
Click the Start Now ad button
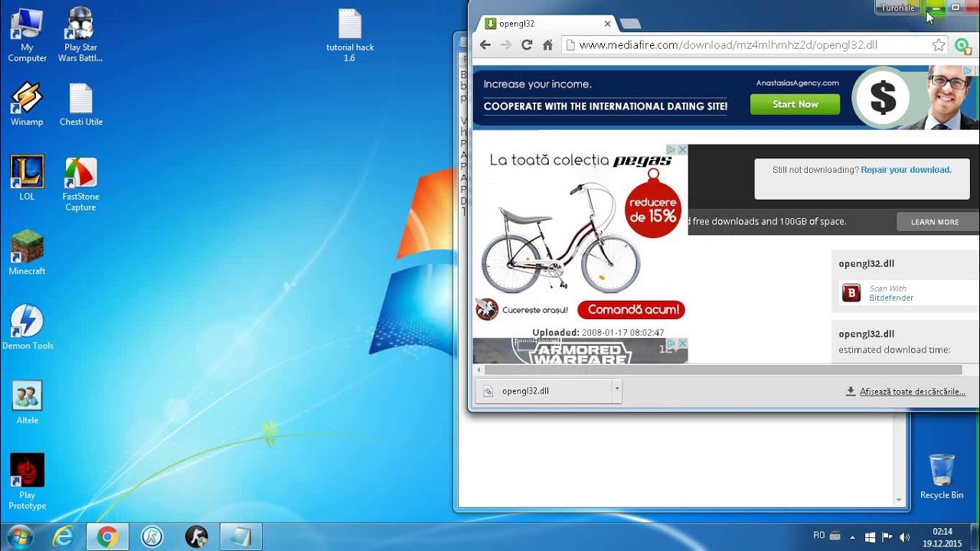coord(795,104)
